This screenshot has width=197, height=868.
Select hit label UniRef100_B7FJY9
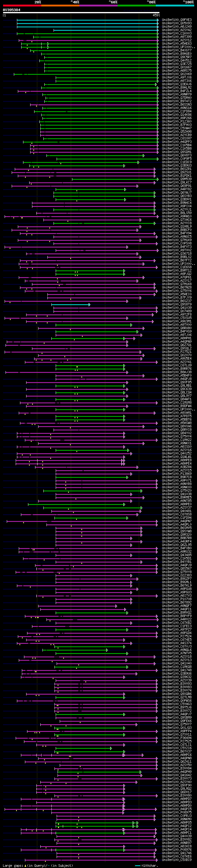(x=177, y=297)
